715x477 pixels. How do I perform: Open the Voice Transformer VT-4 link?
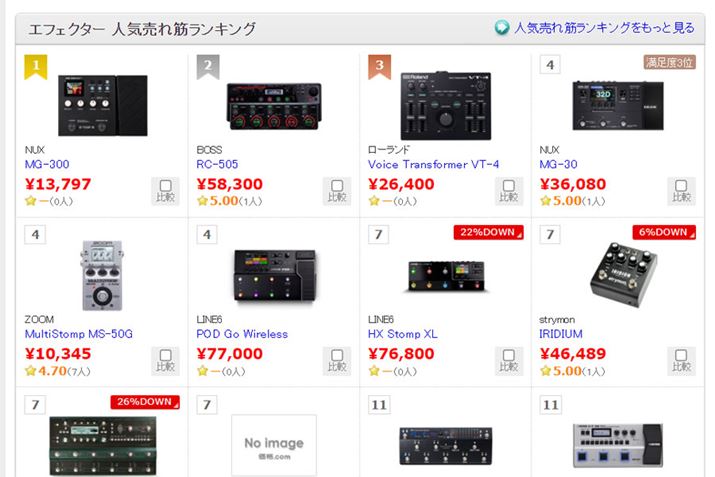tap(433, 164)
